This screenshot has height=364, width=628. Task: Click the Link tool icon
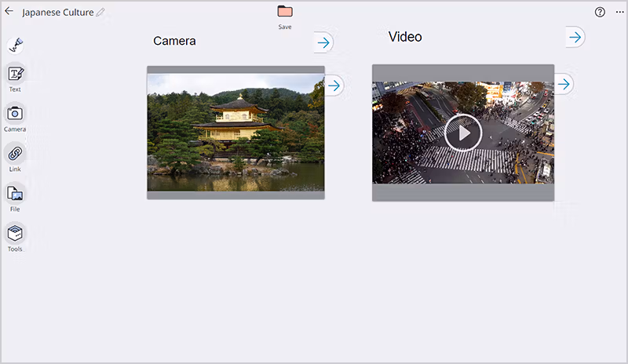pos(15,154)
